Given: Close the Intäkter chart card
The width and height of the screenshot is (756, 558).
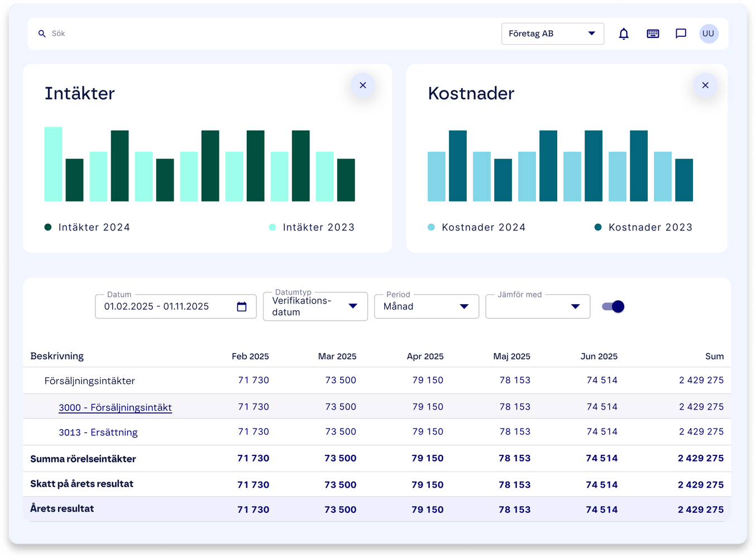Looking at the screenshot, I should 363,85.
